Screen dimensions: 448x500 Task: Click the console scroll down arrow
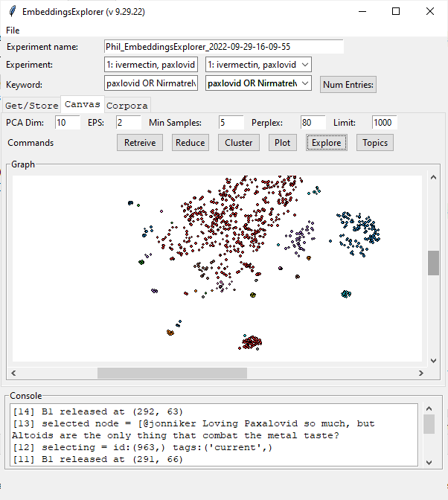429,462
